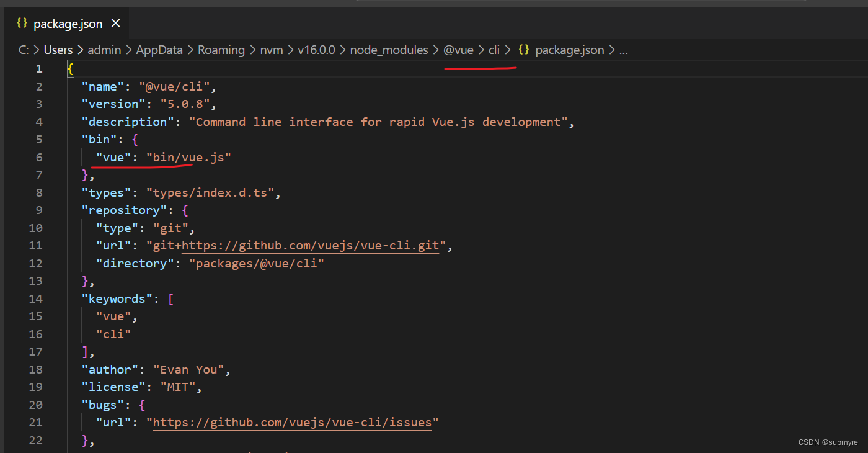
Task: Click the "git" value on line 10
Action: click(170, 228)
